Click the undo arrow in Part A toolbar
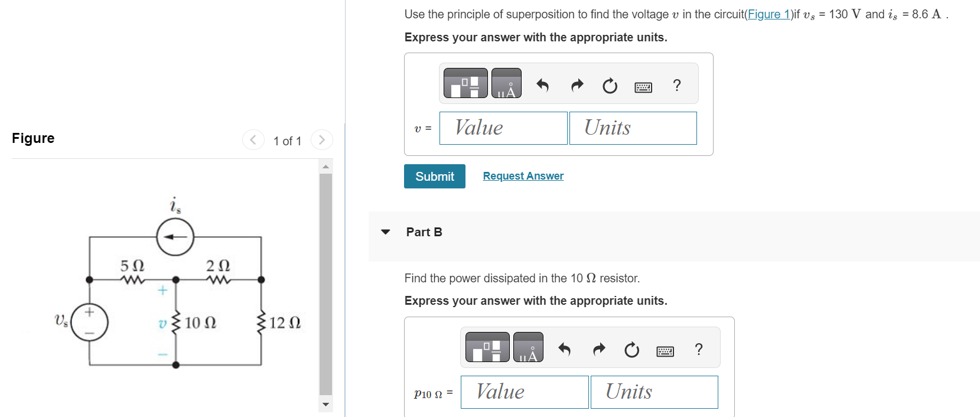Viewport: 980px width, 417px height. [x=543, y=85]
